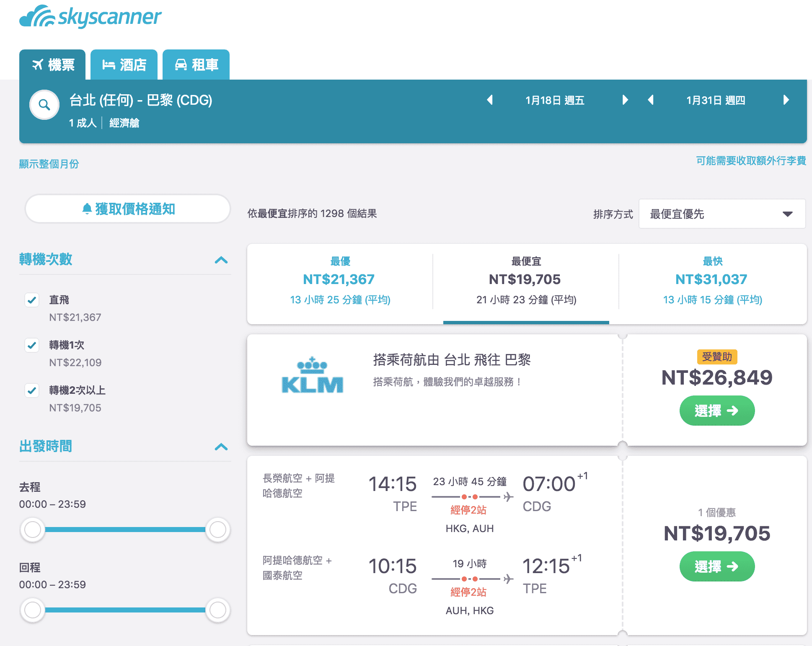
Task: Switch to the 租車 car rental tab
Action: pos(196,65)
